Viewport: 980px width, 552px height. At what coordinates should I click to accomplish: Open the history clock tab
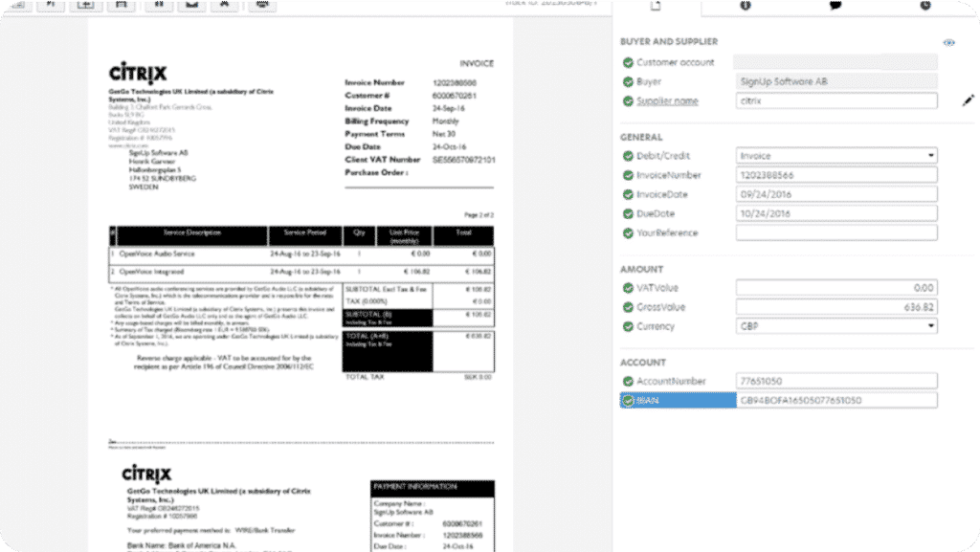[925, 5]
